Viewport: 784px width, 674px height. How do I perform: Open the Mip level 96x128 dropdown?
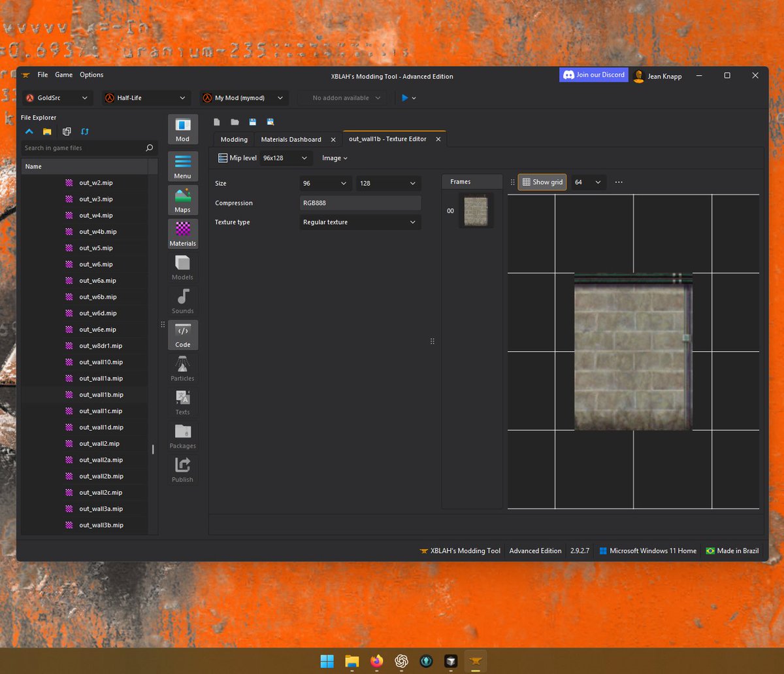click(286, 158)
